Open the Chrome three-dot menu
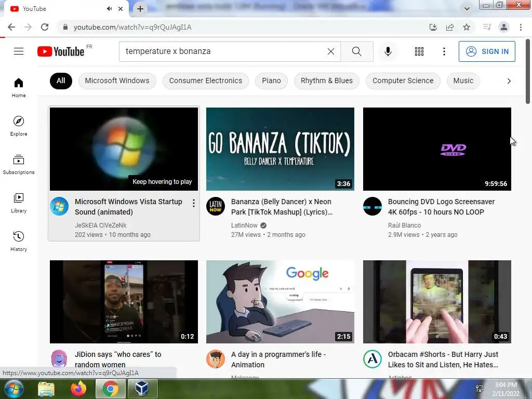 pyautogui.click(x=521, y=27)
